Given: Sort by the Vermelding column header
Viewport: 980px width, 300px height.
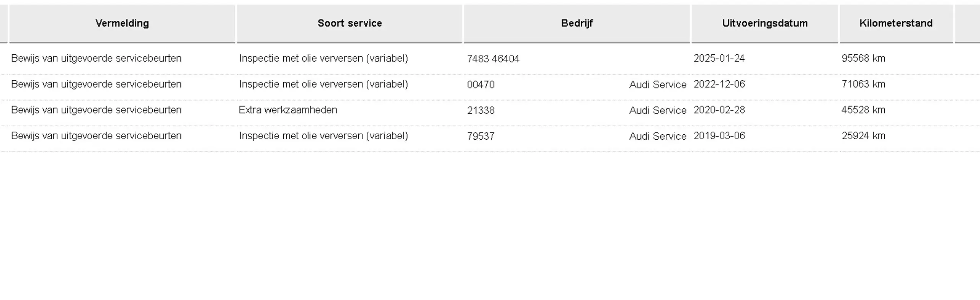Looking at the screenshot, I should pyautogui.click(x=122, y=23).
